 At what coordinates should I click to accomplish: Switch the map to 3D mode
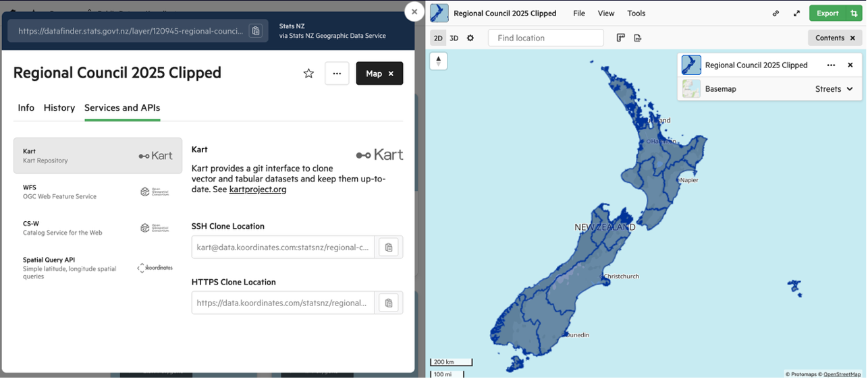[x=454, y=38]
